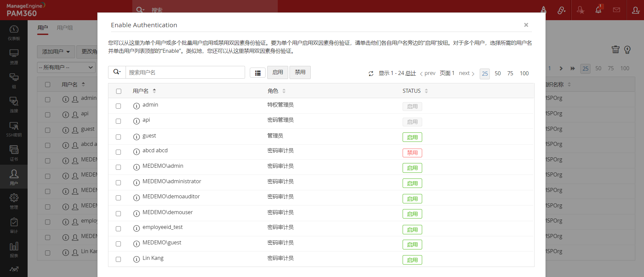The height and width of the screenshot is (277, 644).
Task: Click the trash bin icon on users page
Action: tap(615, 50)
